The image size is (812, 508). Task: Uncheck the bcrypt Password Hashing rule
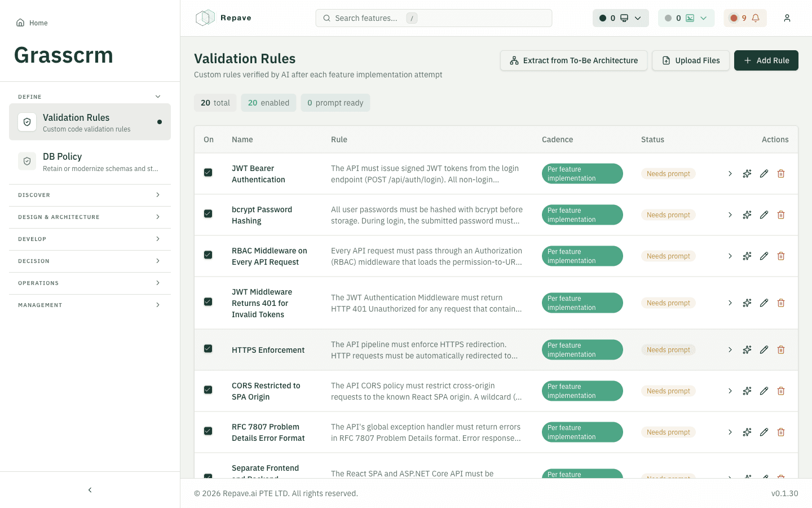[208, 214]
